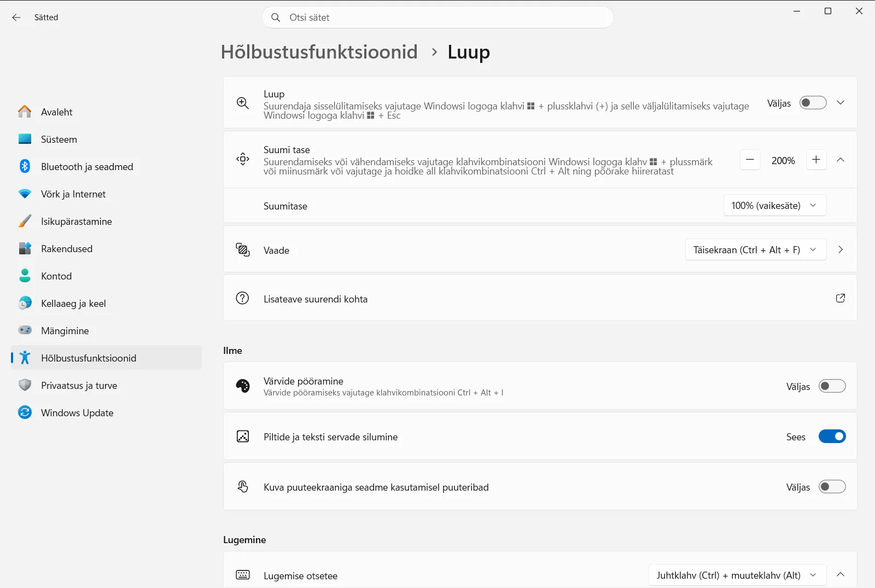Click the 200% zoom value
This screenshot has height=588, width=875.
pos(783,160)
